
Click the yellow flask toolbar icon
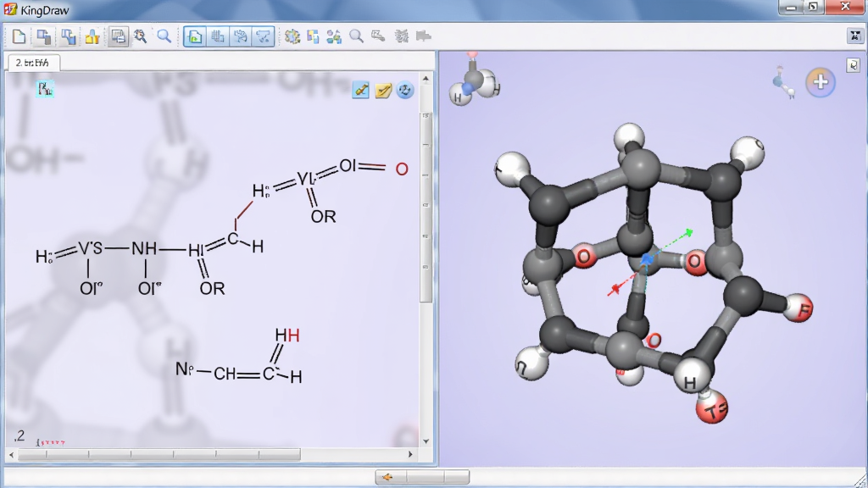(92, 36)
